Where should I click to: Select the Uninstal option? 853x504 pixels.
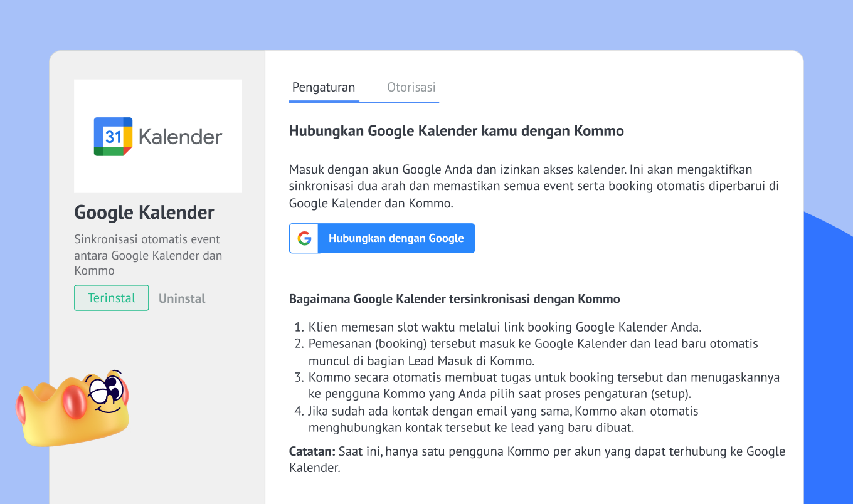click(182, 298)
